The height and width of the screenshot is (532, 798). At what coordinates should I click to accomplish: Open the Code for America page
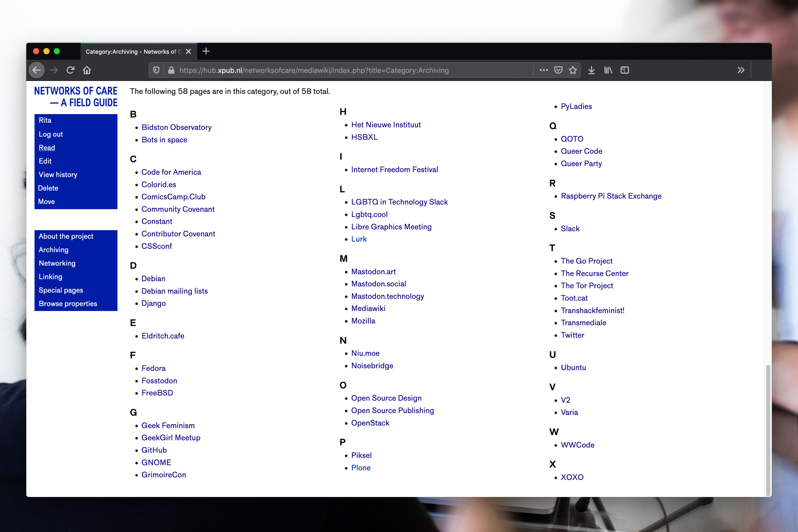pyautogui.click(x=171, y=172)
